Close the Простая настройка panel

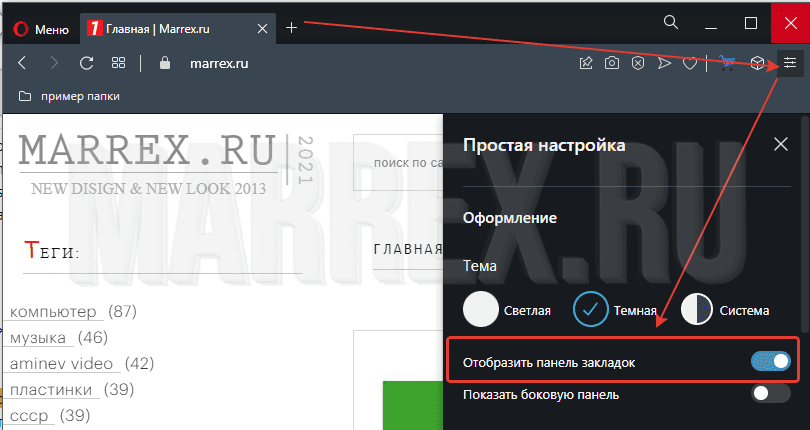click(781, 144)
